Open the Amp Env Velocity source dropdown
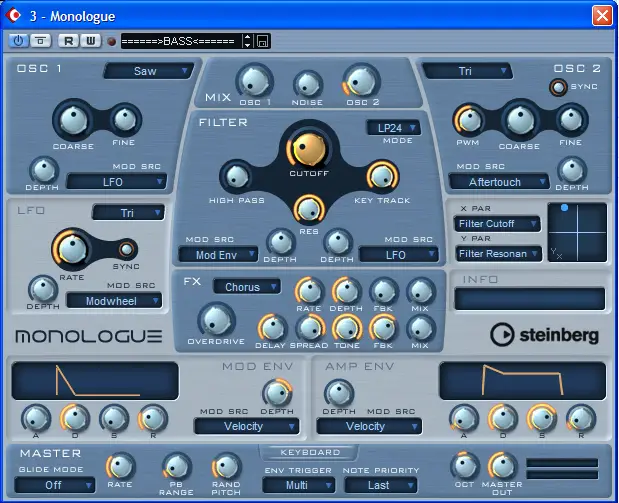 coord(369,426)
